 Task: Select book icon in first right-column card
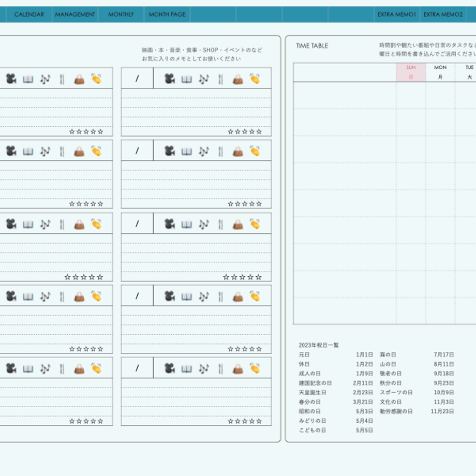pos(187,80)
